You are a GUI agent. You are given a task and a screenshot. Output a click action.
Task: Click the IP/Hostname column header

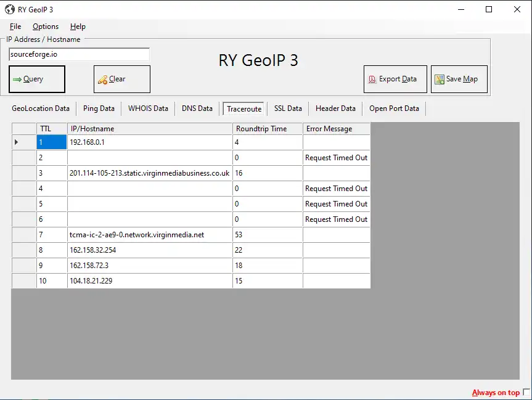[x=150, y=129]
